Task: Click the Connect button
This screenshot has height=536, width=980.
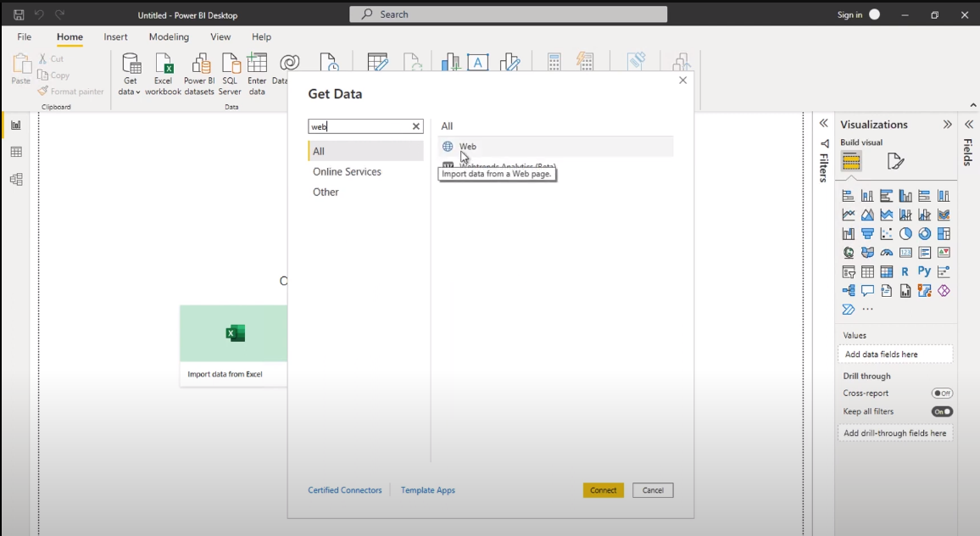Action: pyautogui.click(x=603, y=490)
